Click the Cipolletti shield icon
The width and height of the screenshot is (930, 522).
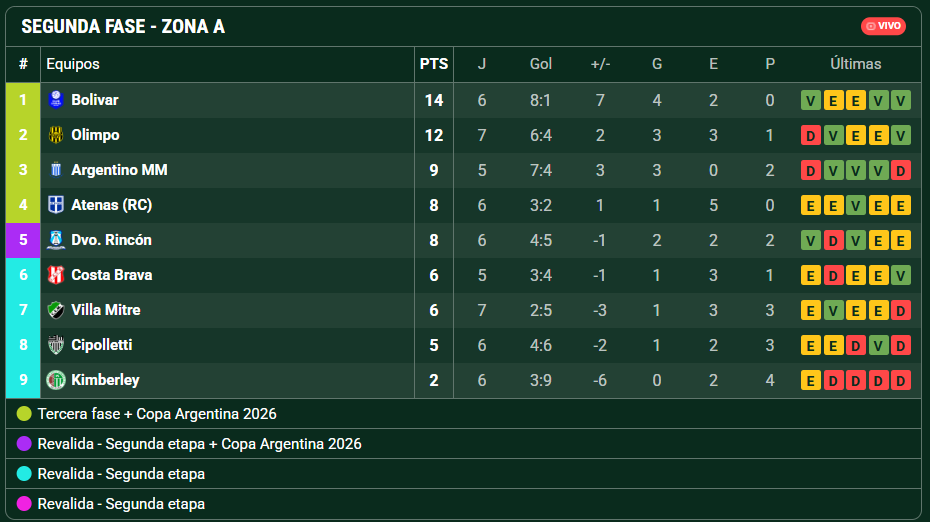(56, 345)
